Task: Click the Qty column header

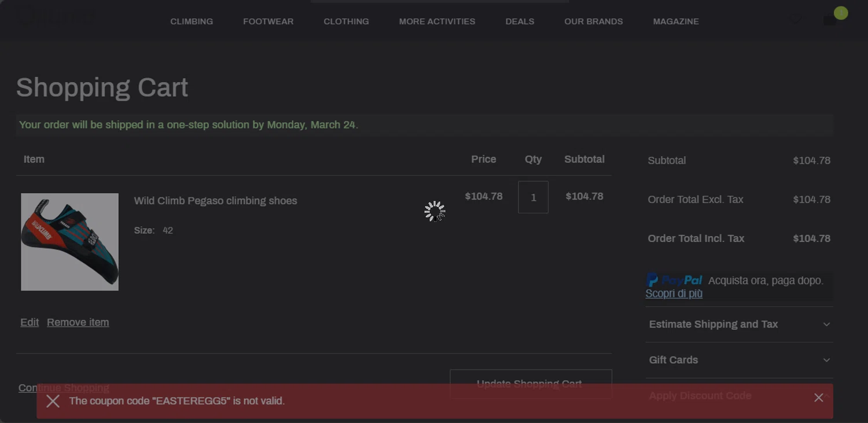Action: 533,159
